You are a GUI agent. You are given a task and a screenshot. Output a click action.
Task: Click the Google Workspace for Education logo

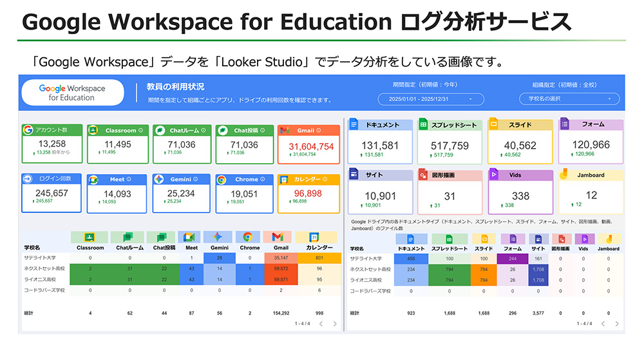(x=72, y=93)
